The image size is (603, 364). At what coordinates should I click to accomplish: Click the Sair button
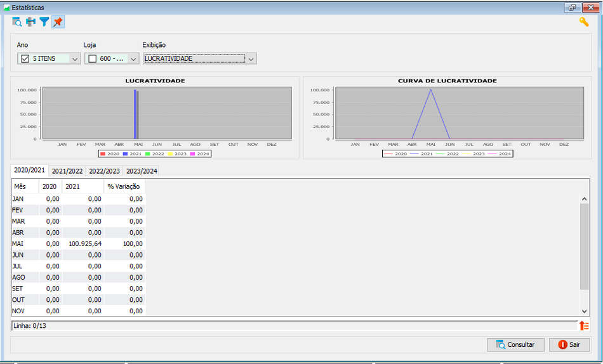point(569,344)
